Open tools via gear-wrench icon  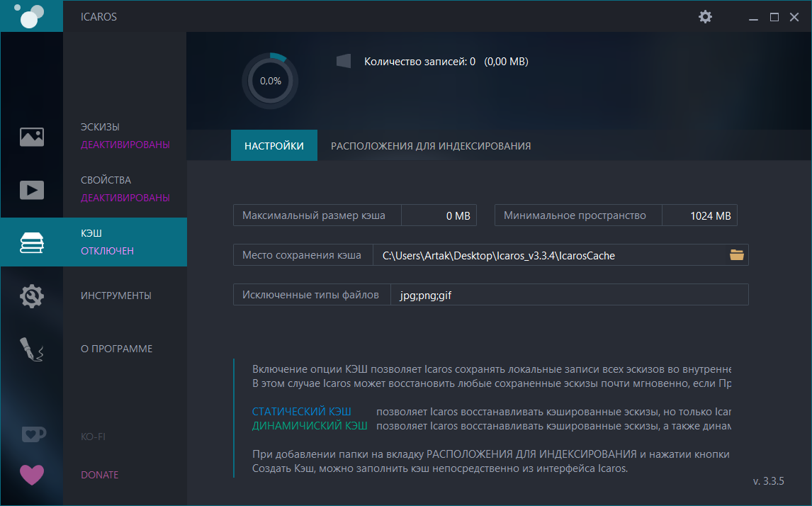tap(32, 296)
